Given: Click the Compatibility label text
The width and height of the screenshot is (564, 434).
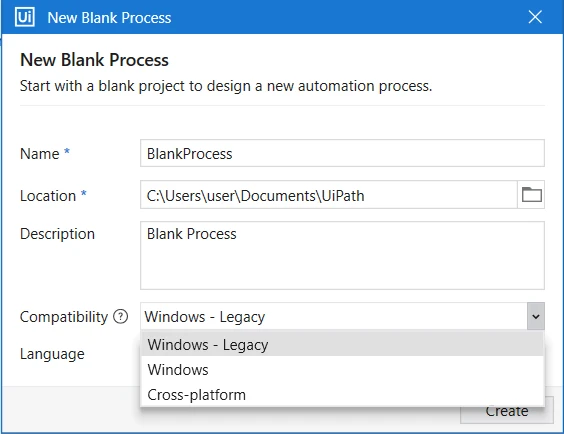Looking at the screenshot, I should 64,317.
